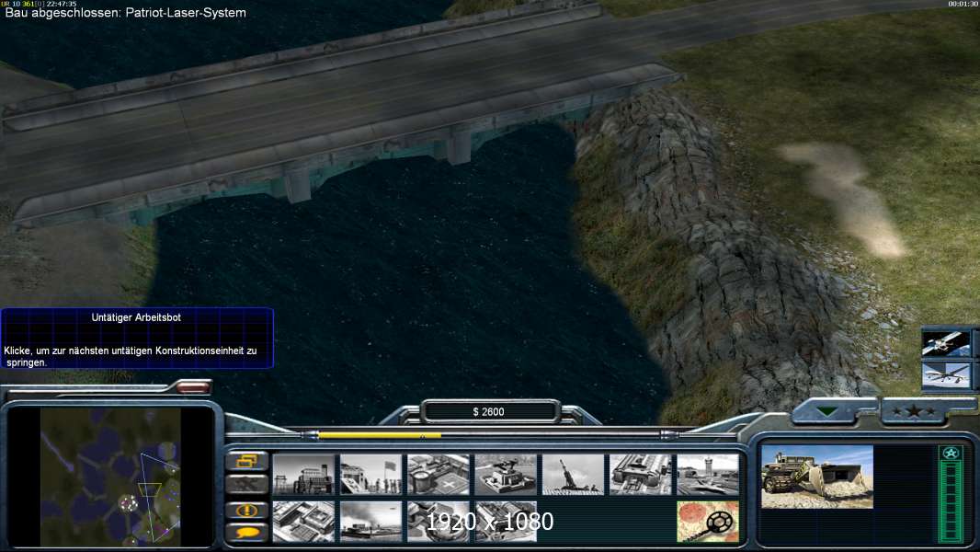Launch the Spy Drone power shortcut
980x552 pixels.
point(946,375)
